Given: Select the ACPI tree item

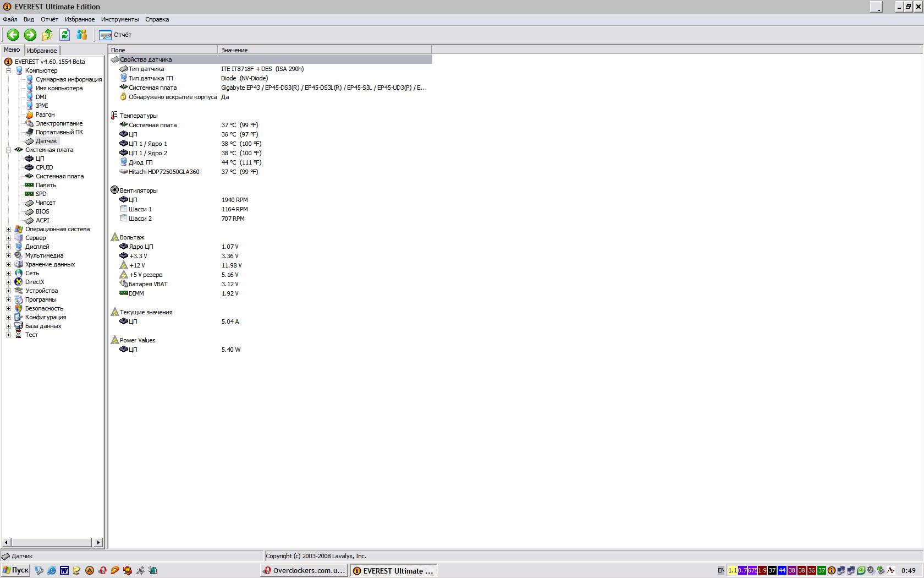Looking at the screenshot, I should [42, 220].
